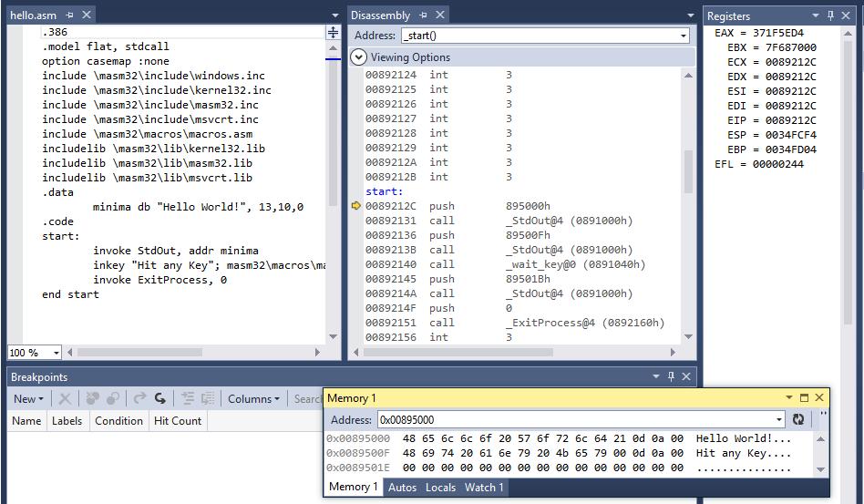Viewport: 864px width, 504px height.
Task: Expand Viewing Options in Disassembly
Action: click(359, 57)
